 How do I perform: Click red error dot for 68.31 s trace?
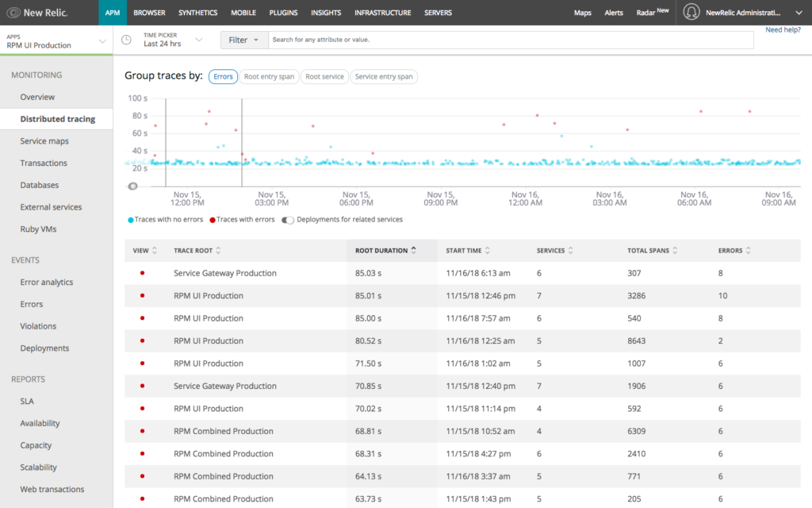(x=142, y=453)
